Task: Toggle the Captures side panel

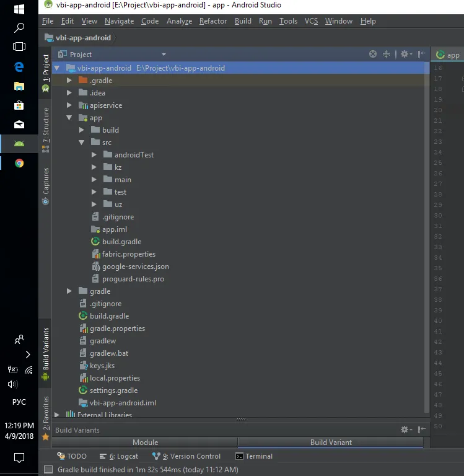Action: (45, 186)
